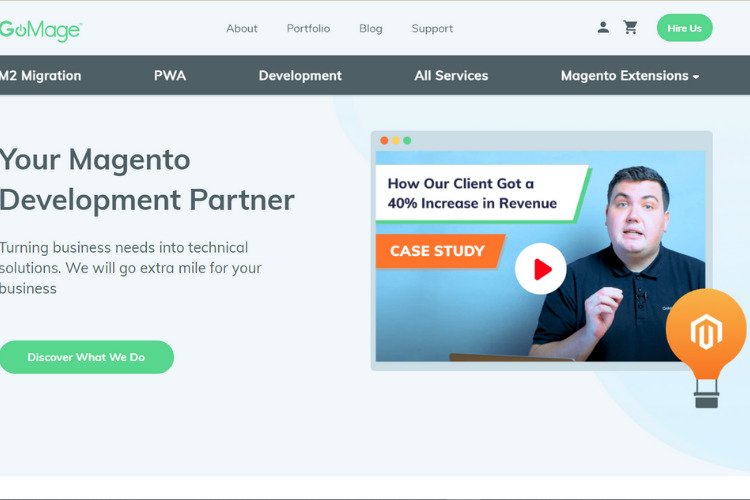Open the Portfolio link
Image resolution: width=750 pixels, height=500 pixels.
tap(308, 29)
